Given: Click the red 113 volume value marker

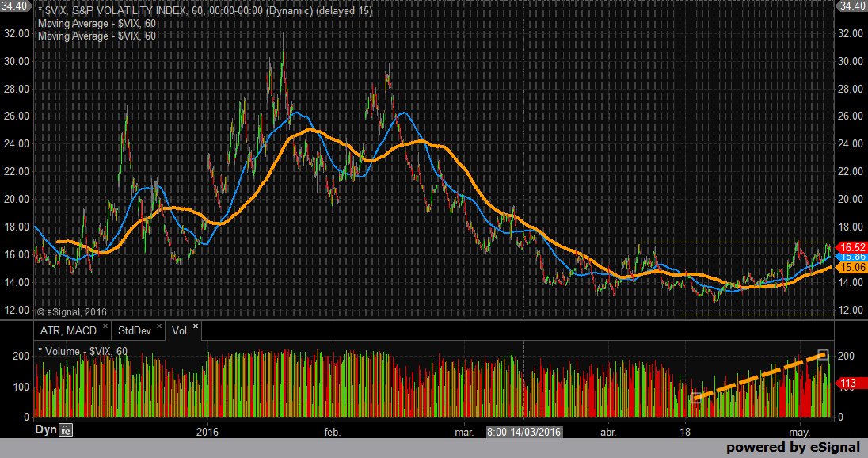Looking at the screenshot, I should click(851, 384).
